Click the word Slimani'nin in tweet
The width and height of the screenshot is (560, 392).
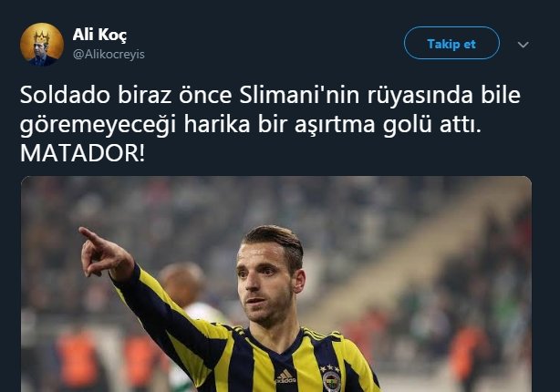(299, 96)
